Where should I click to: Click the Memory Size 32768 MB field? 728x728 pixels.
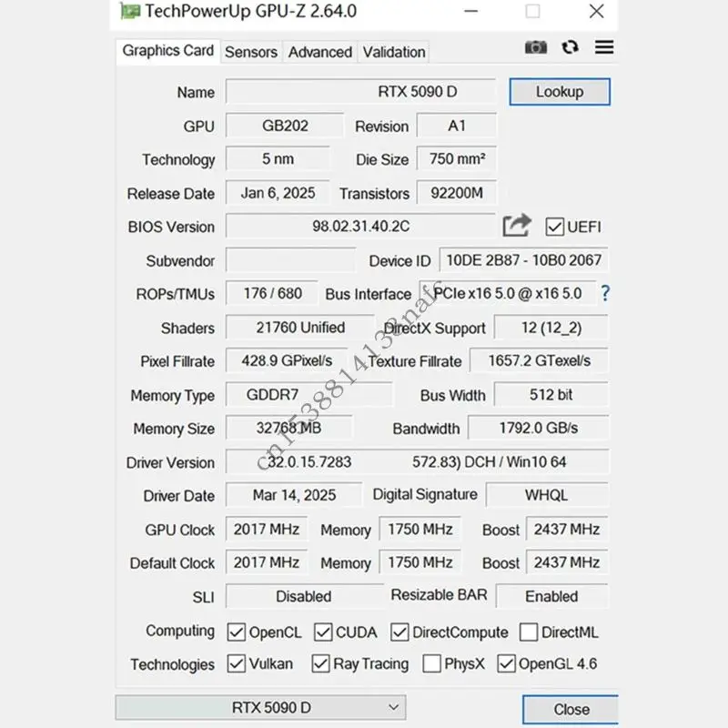click(288, 428)
